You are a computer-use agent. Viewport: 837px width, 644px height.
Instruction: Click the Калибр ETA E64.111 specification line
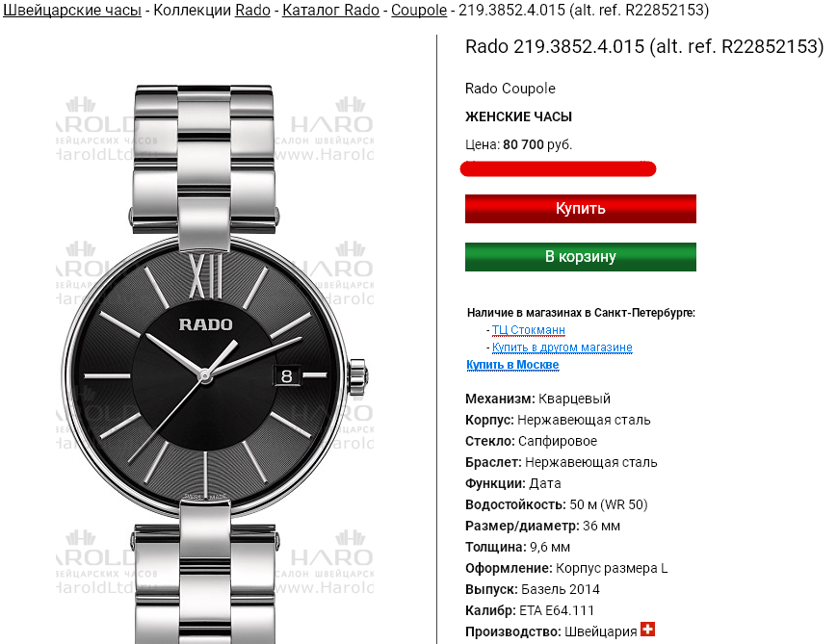pyautogui.click(x=530, y=610)
